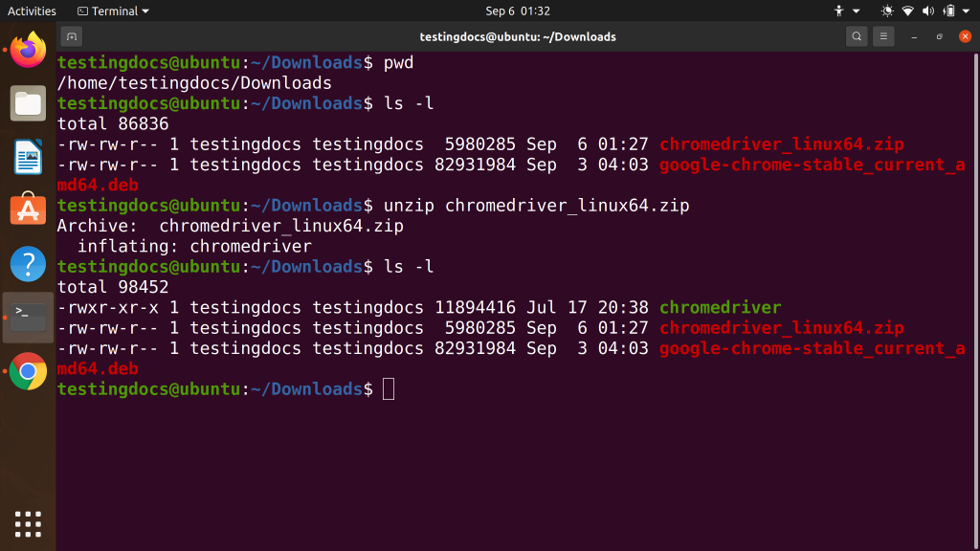This screenshot has height=551, width=980.
Task: Open the terminal search (magnifier) icon
Action: [x=855, y=35]
